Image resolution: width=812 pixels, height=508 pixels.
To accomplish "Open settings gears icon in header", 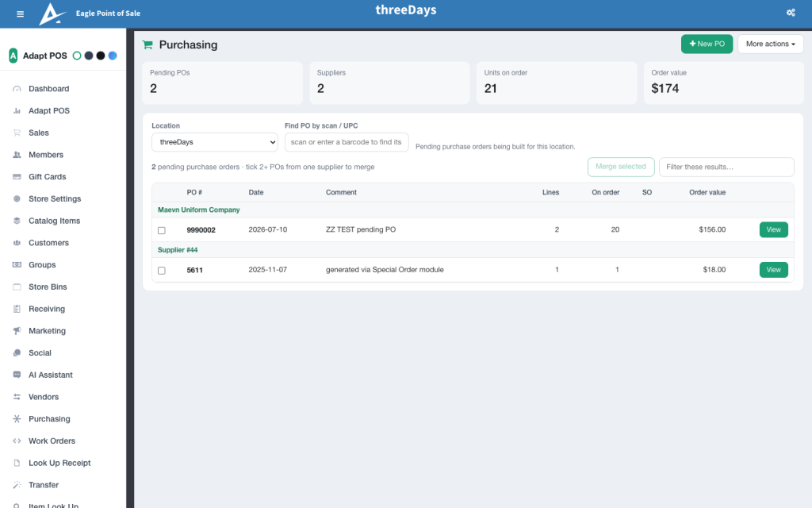I will [791, 13].
